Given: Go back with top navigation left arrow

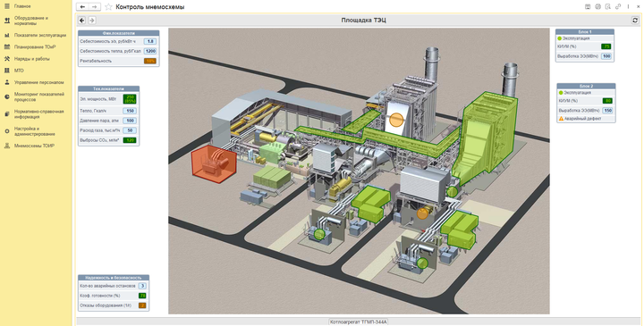Looking at the screenshot, I should (x=82, y=6).
